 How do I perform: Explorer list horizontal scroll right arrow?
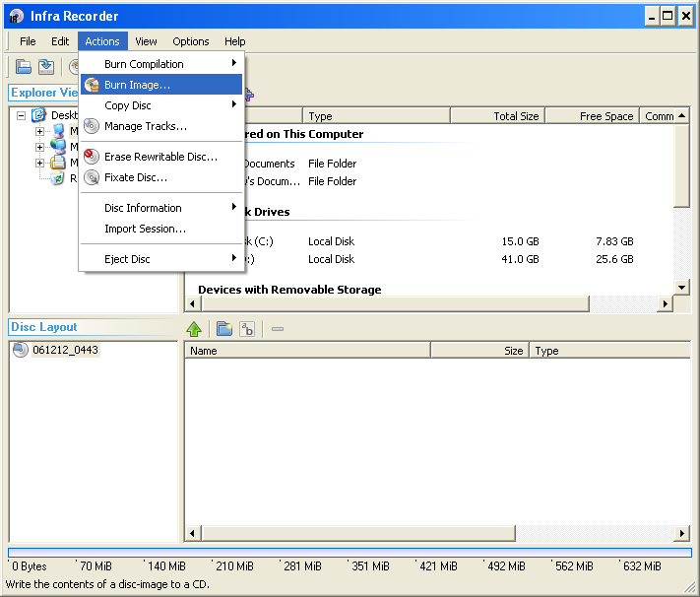[x=666, y=303]
